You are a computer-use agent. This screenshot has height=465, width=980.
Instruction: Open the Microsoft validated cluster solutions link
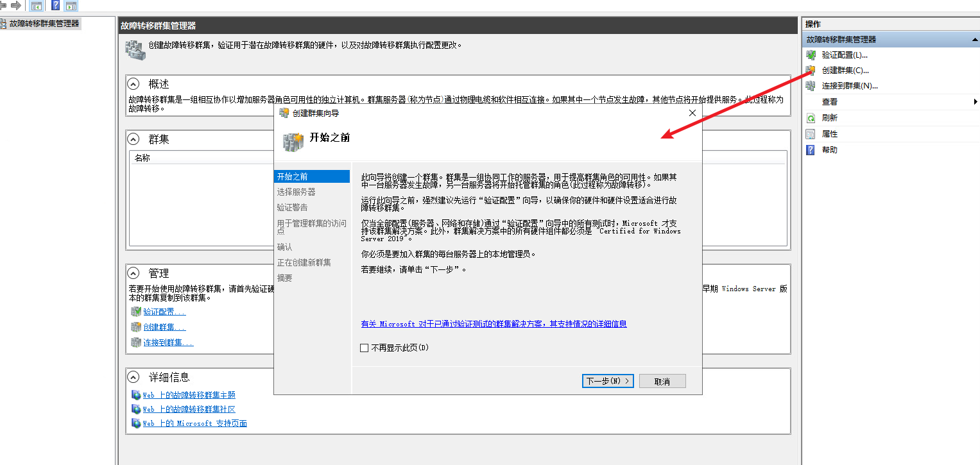(494, 324)
